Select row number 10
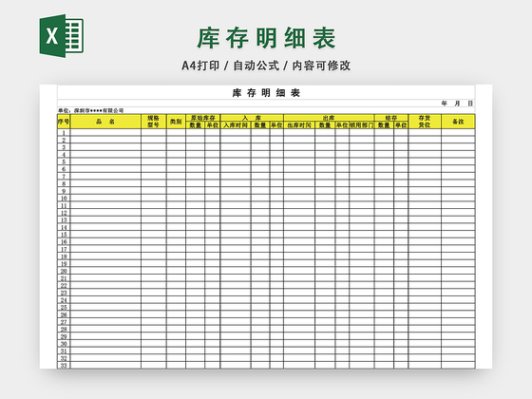This screenshot has height=399, width=532. coord(64,199)
